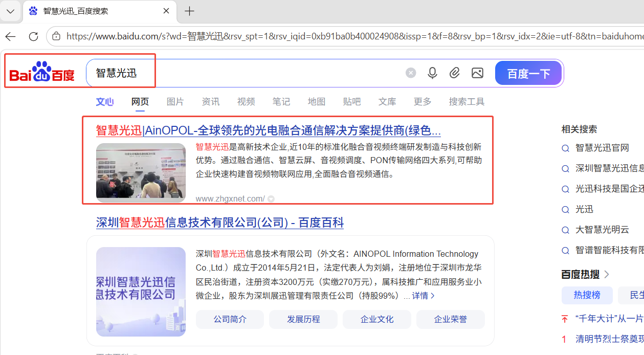The height and width of the screenshot is (355, 644).
Task: Click the site info icon in address bar
Action: point(57,36)
